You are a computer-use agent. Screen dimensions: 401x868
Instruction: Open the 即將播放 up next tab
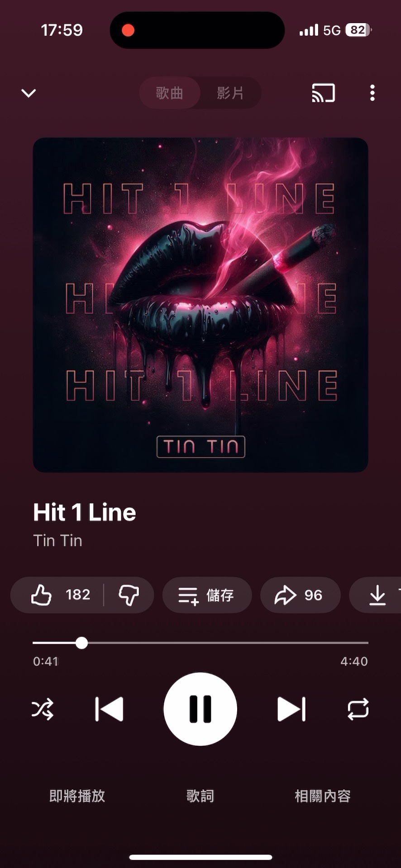click(77, 796)
